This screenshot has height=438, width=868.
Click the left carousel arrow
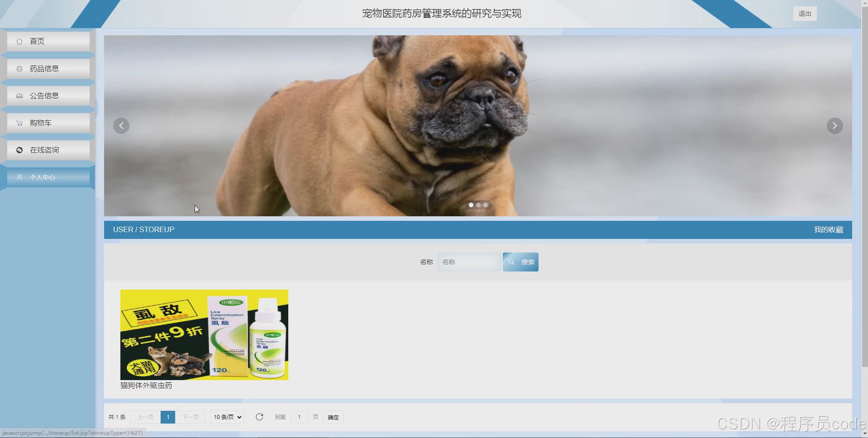tap(121, 125)
